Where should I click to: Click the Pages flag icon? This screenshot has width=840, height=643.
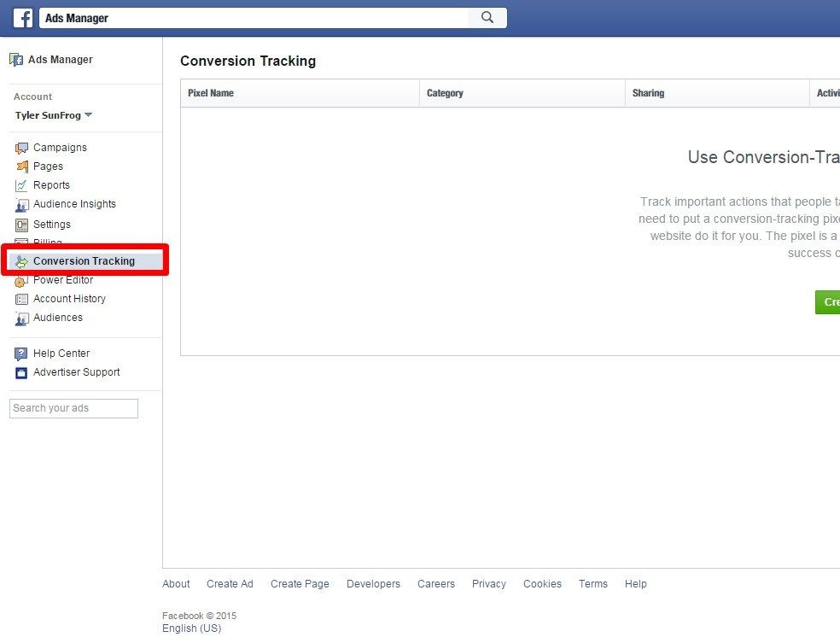coord(21,167)
